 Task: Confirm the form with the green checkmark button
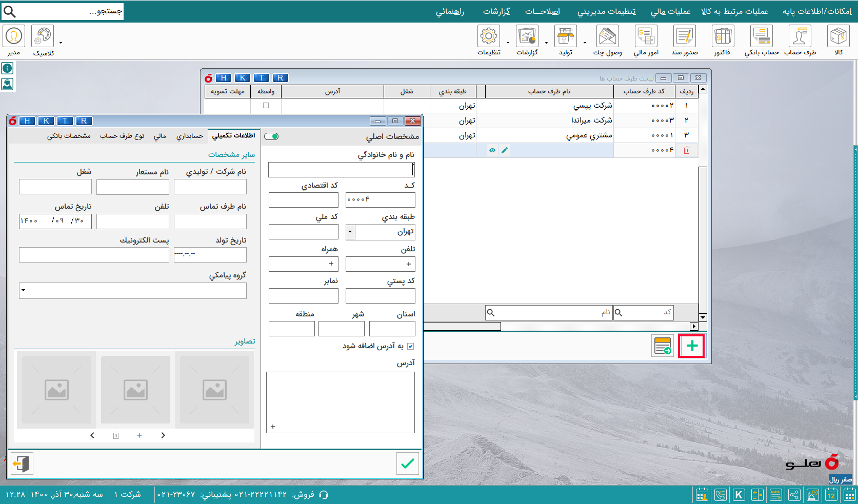click(407, 463)
